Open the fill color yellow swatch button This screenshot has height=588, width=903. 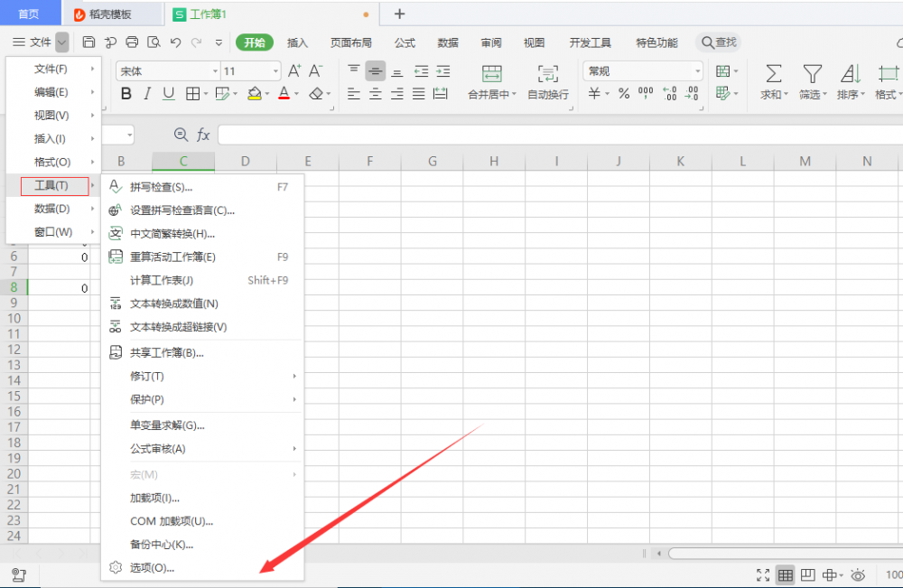tap(255, 93)
